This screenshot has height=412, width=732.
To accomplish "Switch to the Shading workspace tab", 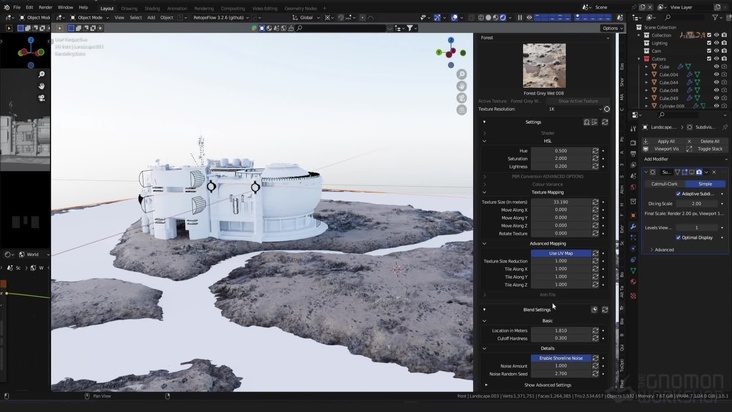I will click(x=152, y=8).
